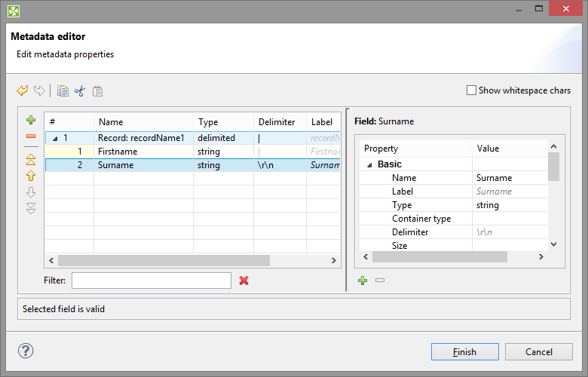Click the paste clipboard icon

tap(97, 90)
